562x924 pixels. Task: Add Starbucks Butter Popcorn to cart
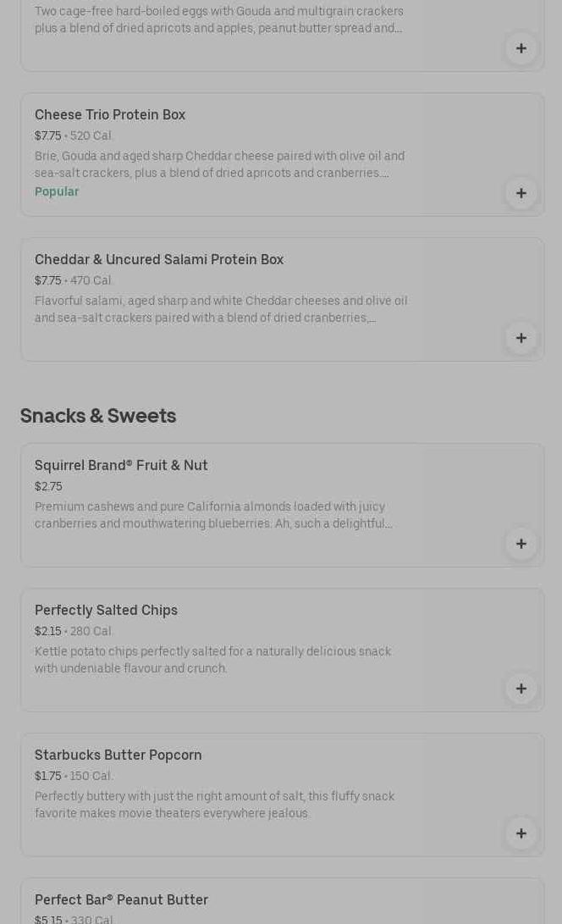point(521,833)
